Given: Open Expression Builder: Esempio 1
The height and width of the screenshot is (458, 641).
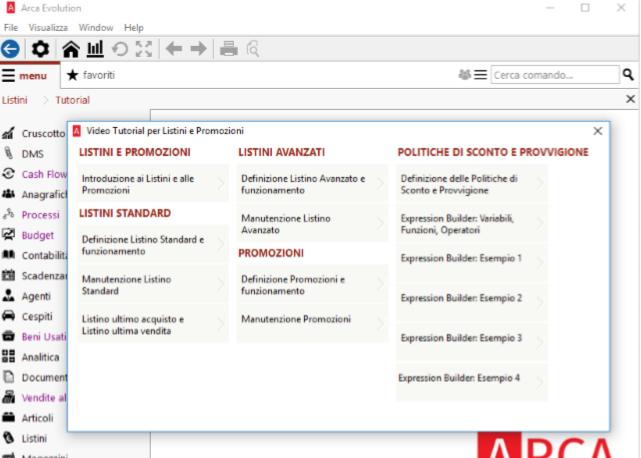Looking at the screenshot, I should pos(472,263).
